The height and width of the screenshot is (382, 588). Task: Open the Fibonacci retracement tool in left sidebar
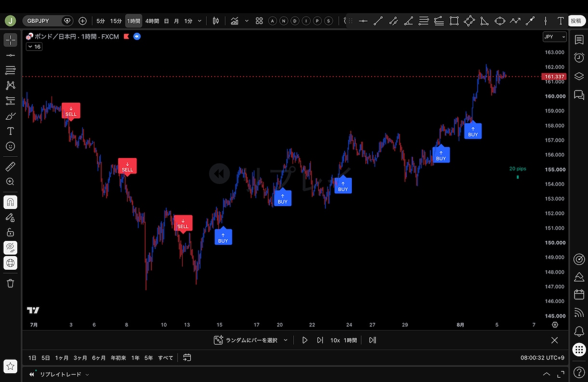[x=10, y=70]
